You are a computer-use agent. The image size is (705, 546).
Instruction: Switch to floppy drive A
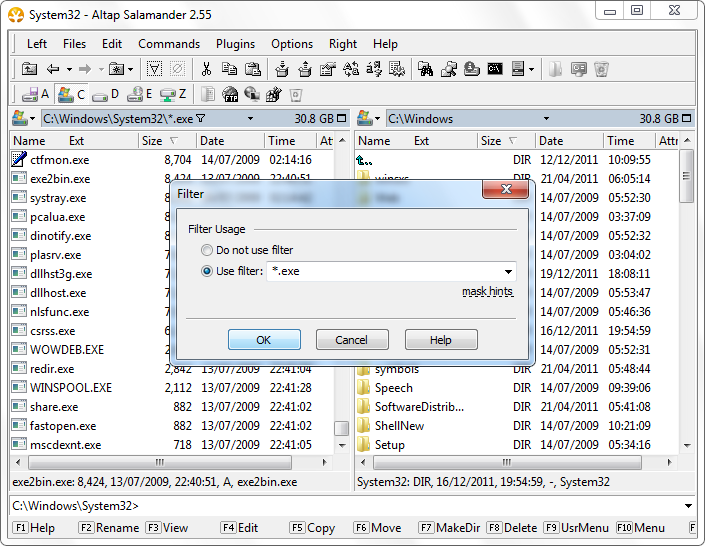[36, 94]
